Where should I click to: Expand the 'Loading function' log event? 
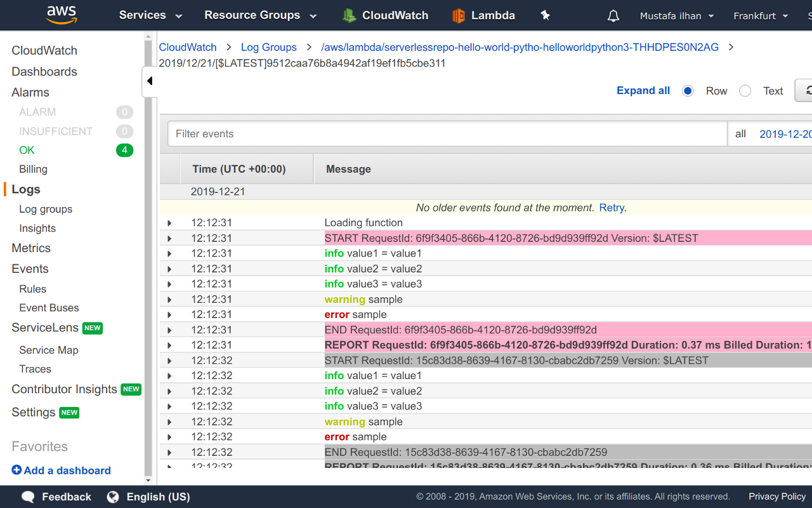coord(169,223)
